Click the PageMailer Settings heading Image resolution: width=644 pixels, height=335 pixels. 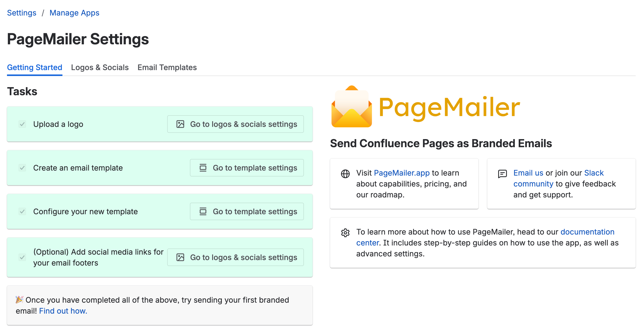pos(78,39)
